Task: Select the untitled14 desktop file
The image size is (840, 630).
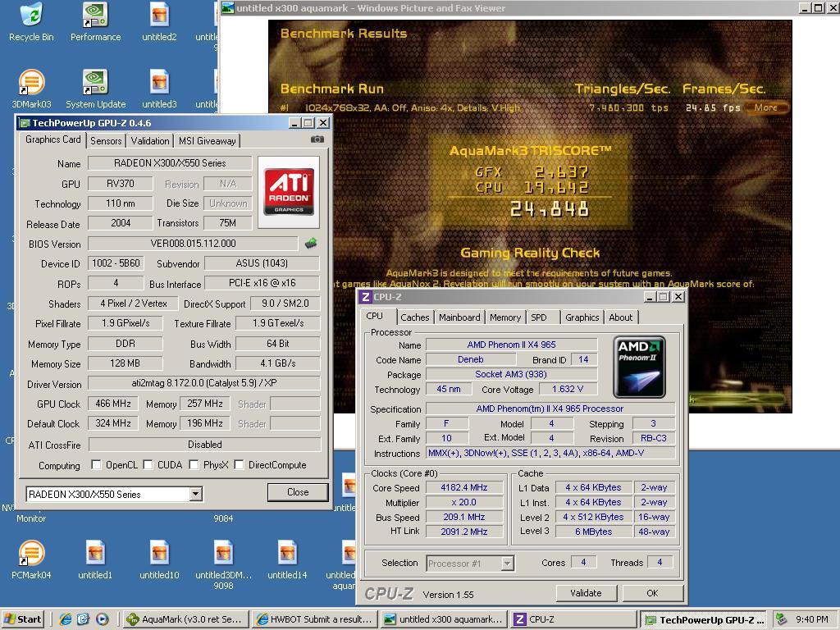Action: coord(287,559)
